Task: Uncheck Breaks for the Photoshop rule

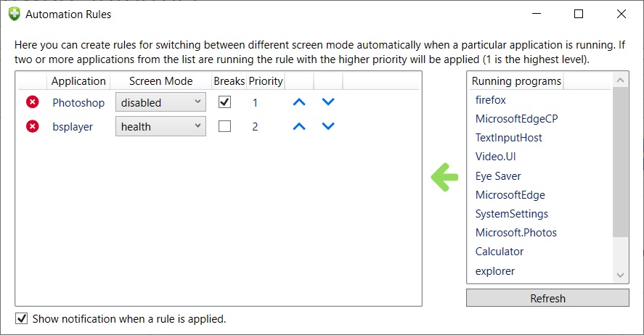Action: click(225, 102)
